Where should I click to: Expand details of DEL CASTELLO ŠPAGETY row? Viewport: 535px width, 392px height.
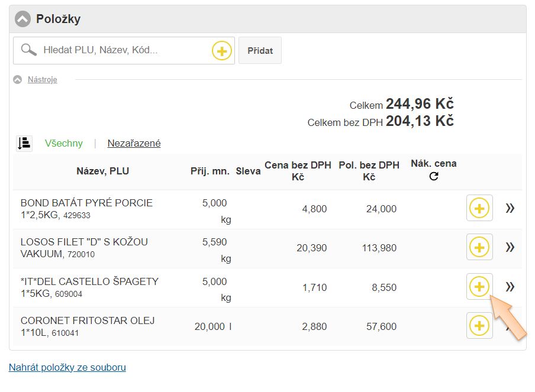pos(510,287)
